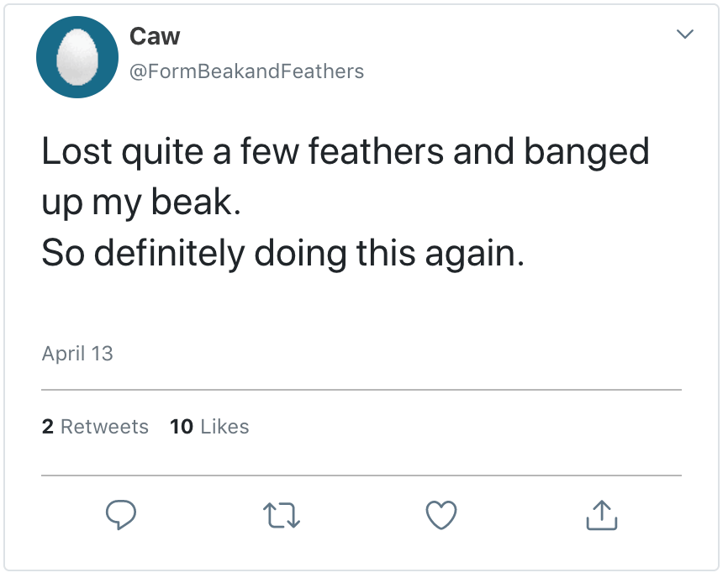Screen dimensions: 728x578
Task: Click the word 'Likes' in the stats row
Action: pyautogui.click(x=224, y=427)
